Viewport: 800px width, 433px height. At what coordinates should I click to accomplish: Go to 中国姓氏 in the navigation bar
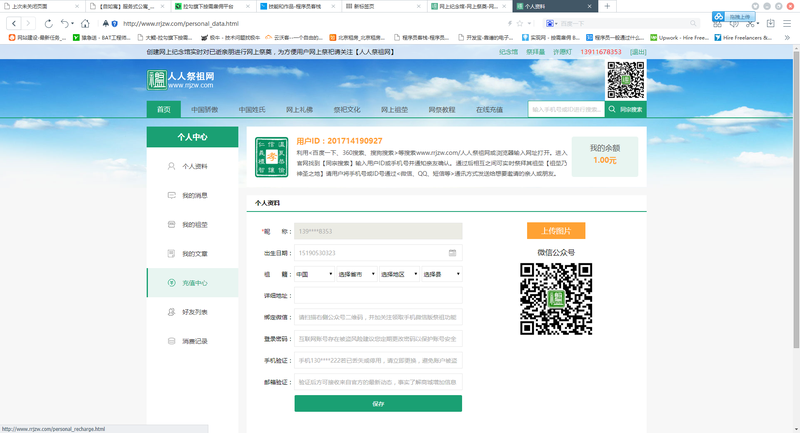coord(252,109)
